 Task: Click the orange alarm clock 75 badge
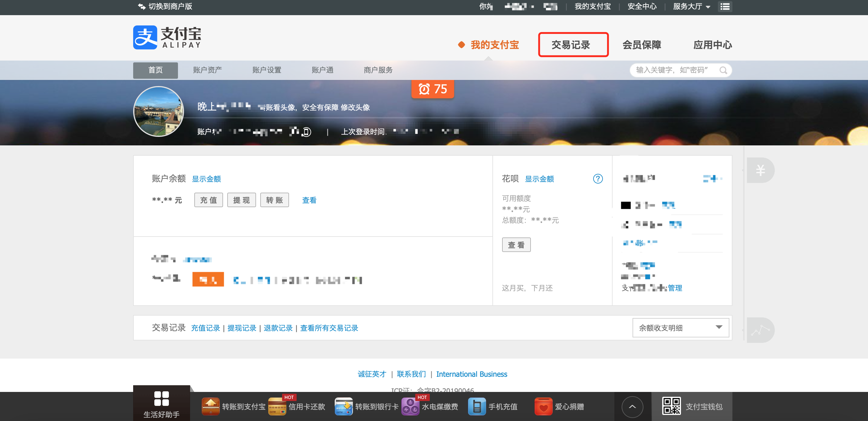[x=432, y=89]
